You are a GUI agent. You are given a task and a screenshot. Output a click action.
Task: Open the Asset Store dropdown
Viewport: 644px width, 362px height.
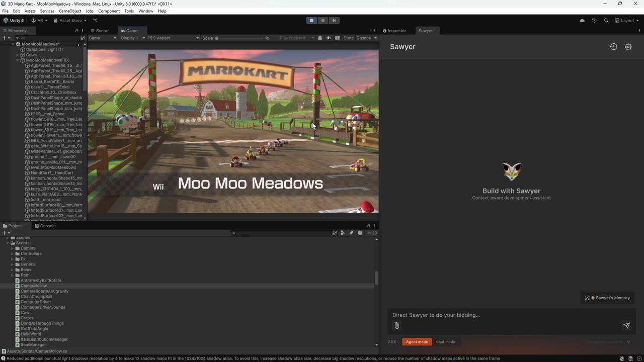pos(70,21)
